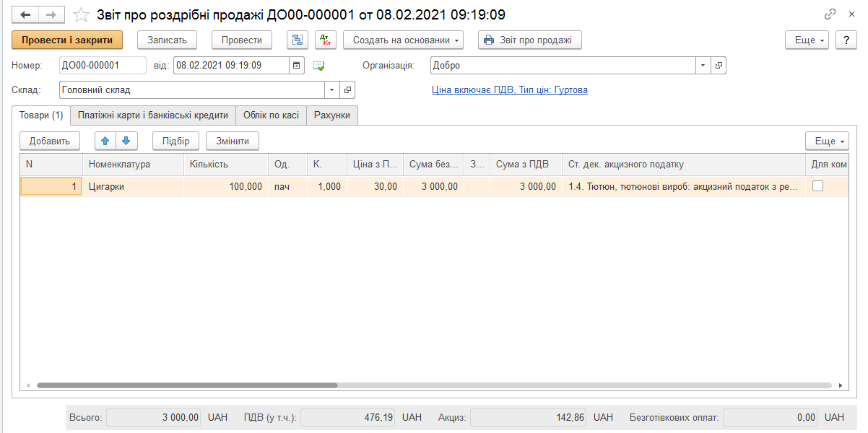Click the Всього total field
This screenshot has height=433, width=868.
155,417
